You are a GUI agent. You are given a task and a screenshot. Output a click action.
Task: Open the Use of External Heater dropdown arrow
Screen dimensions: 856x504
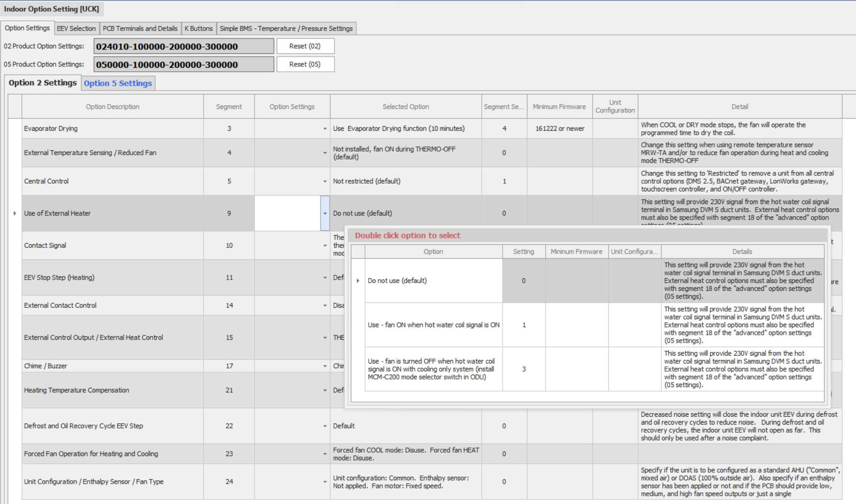pyautogui.click(x=325, y=213)
